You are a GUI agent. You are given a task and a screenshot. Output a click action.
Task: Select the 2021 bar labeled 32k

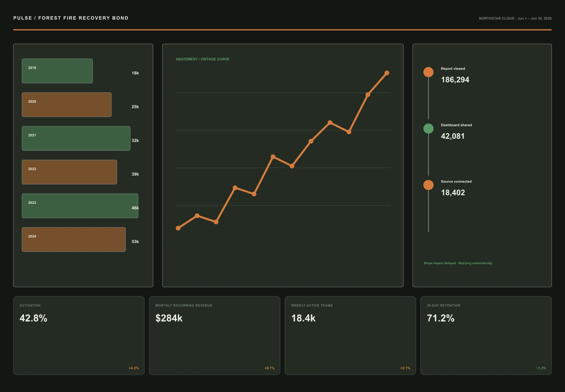(x=76, y=138)
